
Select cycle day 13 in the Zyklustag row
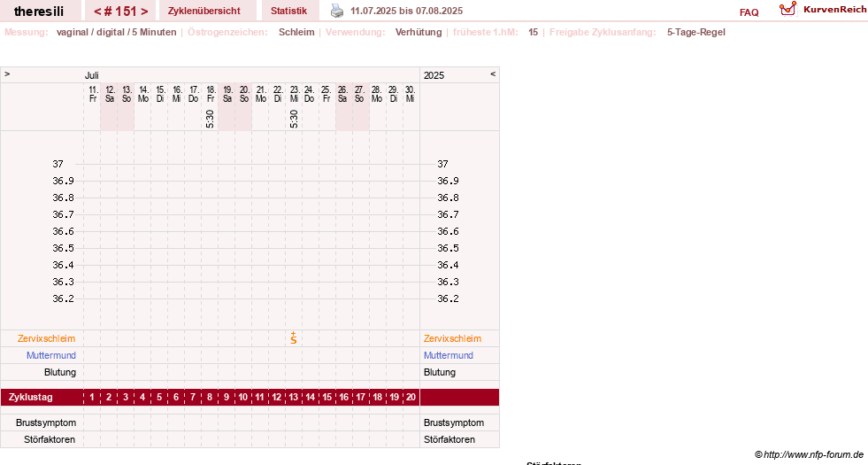294,398
